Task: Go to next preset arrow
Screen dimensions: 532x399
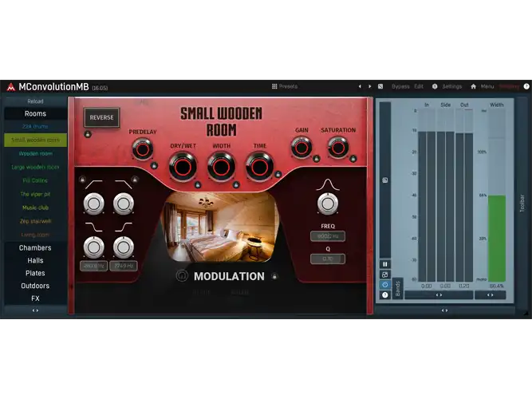Action: coord(370,86)
